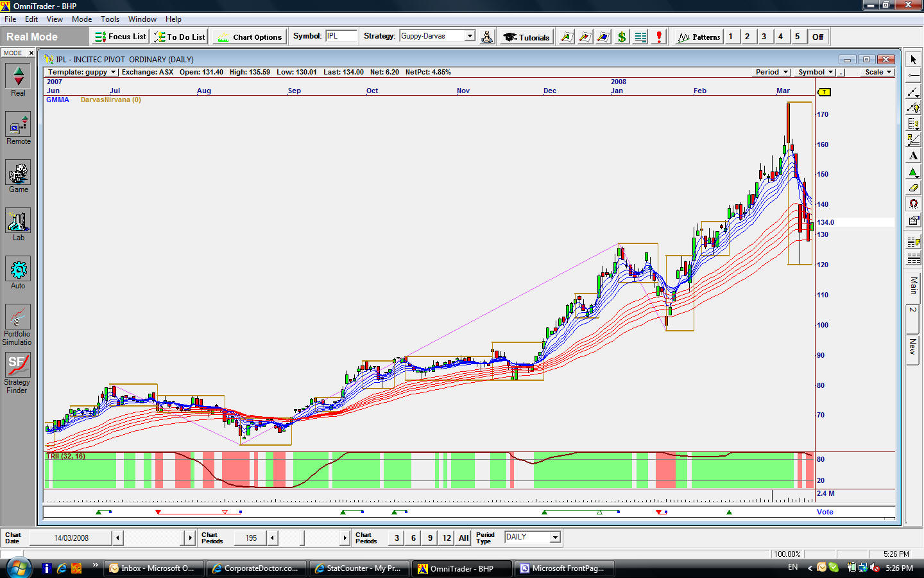Image resolution: width=924 pixels, height=578 pixels.
Task: Open the Window menu
Action: (x=142, y=19)
